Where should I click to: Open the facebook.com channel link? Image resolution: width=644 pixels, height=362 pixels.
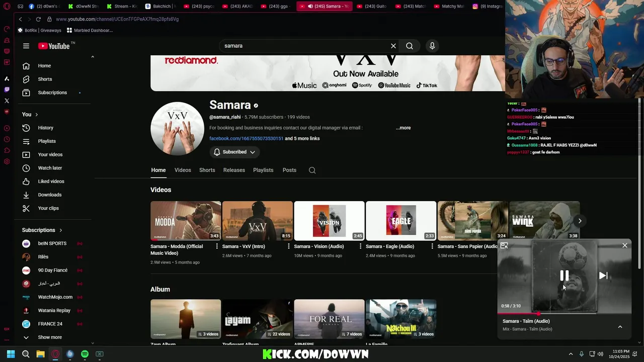(247, 138)
